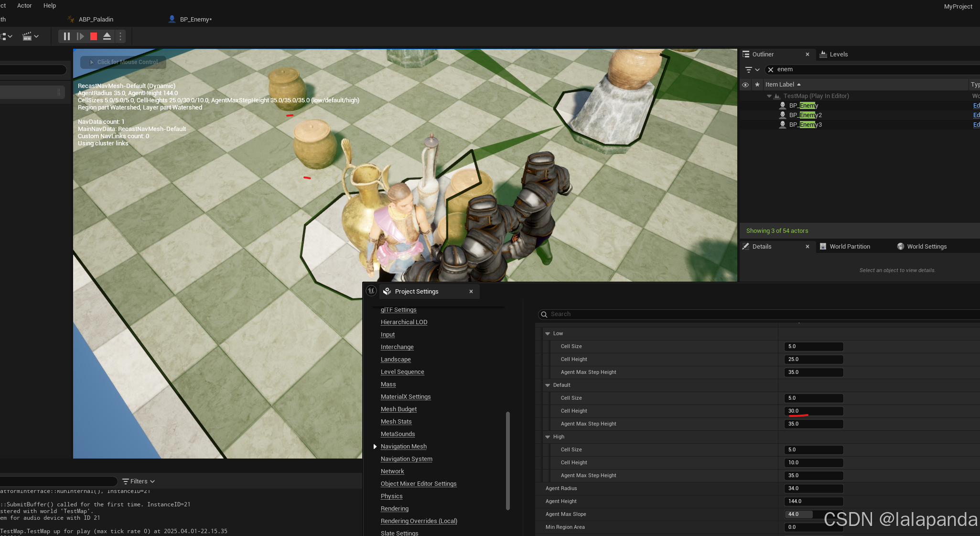Toggle the Outliner pinned star column
This screenshot has width=980, height=536.
(x=757, y=85)
